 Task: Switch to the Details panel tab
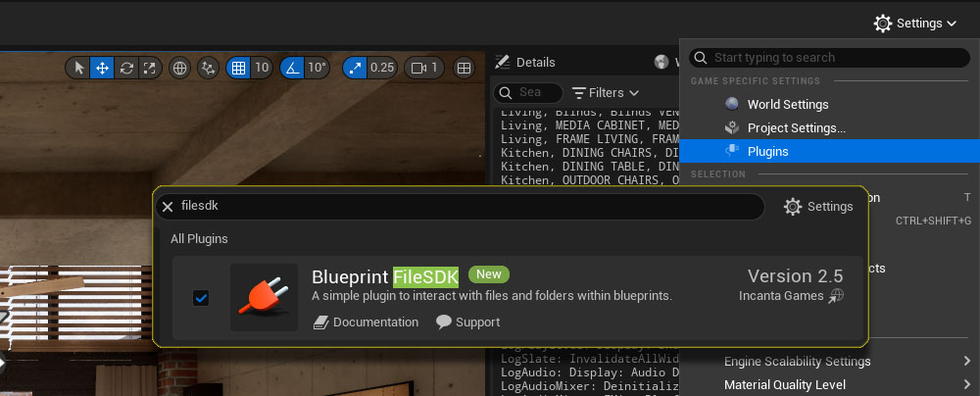tap(525, 62)
